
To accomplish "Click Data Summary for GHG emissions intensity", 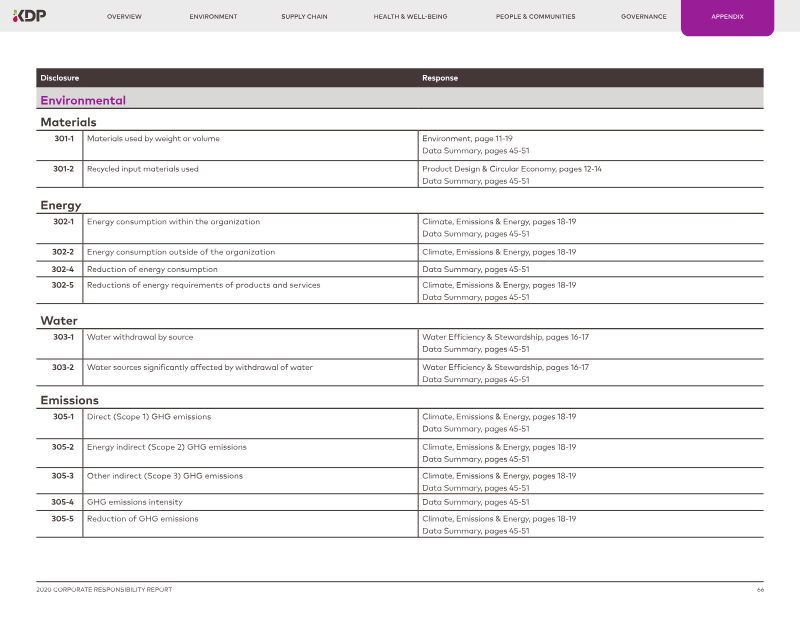I will (475, 502).
